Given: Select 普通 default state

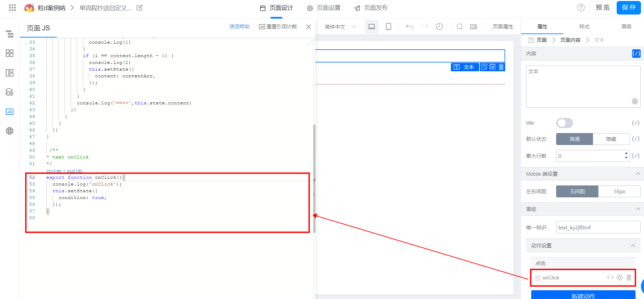Looking at the screenshot, I should tap(574, 139).
